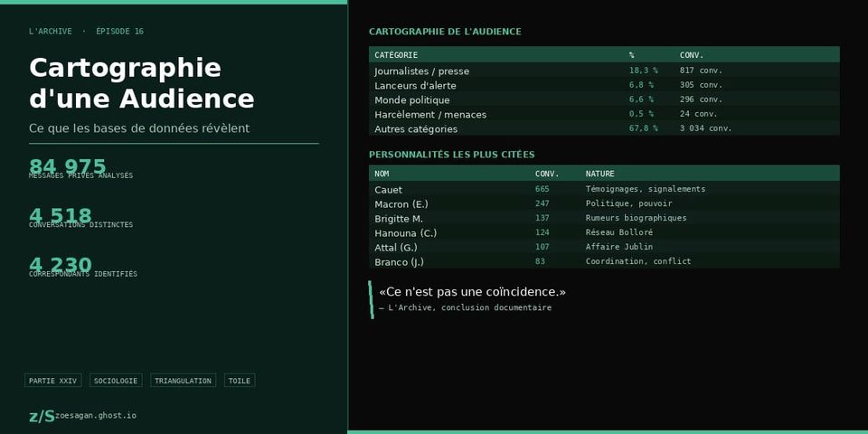The image size is (868, 434).
Task: Click the NOM column header
Action: (382, 174)
